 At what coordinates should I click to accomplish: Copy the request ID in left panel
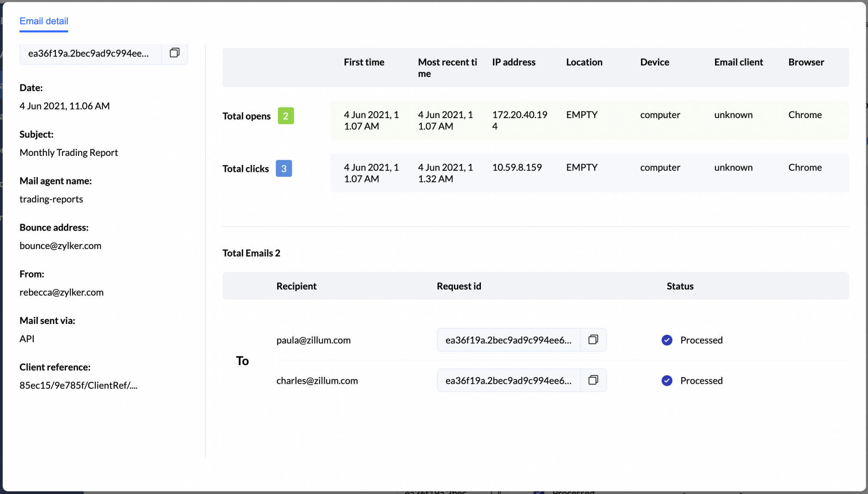[174, 53]
